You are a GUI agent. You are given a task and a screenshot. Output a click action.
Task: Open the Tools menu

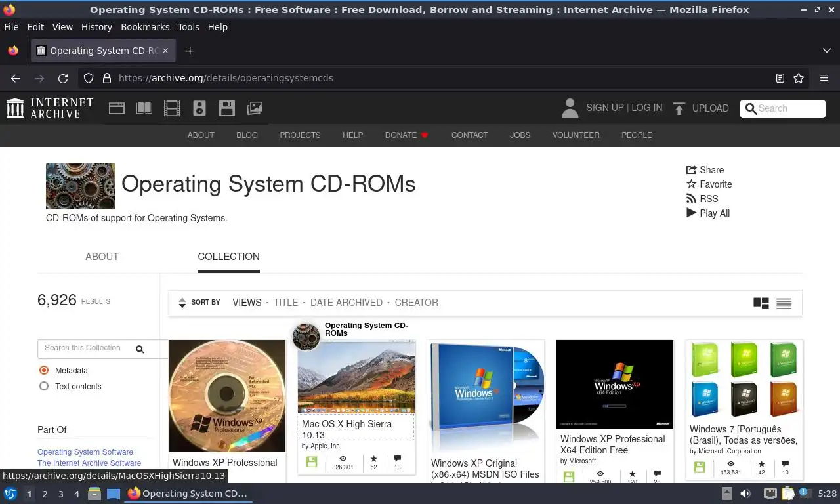tap(188, 27)
